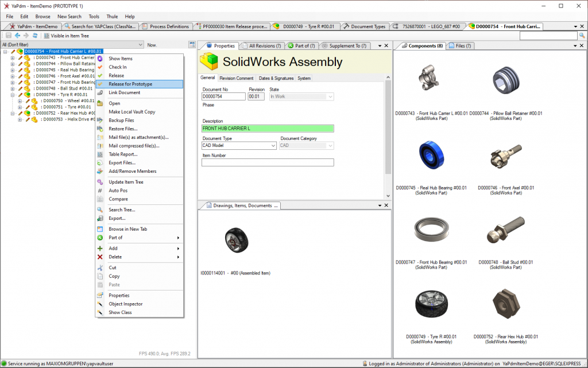The width and height of the screenshot is (588, 368).
Task: Expand the D0000750 Wheel node
Action: click(20, 101)
